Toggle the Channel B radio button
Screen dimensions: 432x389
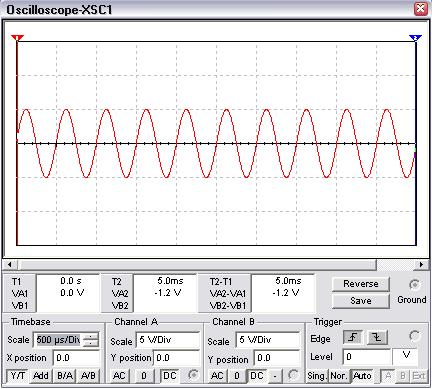293,375
